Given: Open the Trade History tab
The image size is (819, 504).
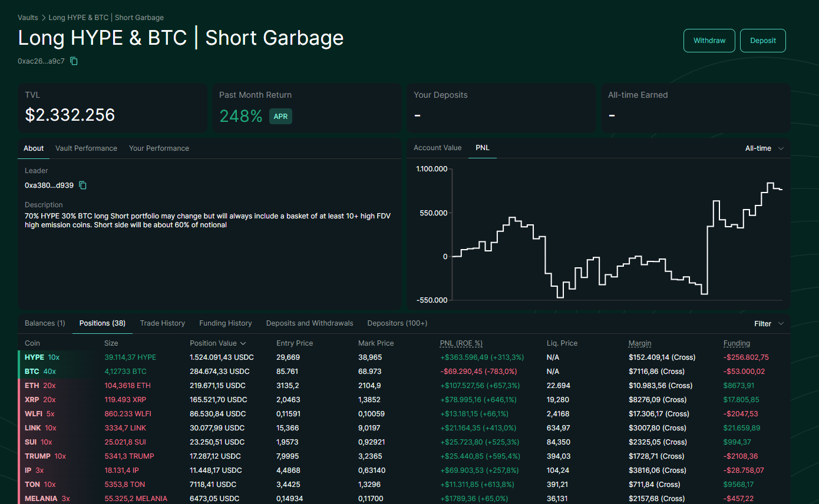Looking at the screenshot, I should point(163,323).
